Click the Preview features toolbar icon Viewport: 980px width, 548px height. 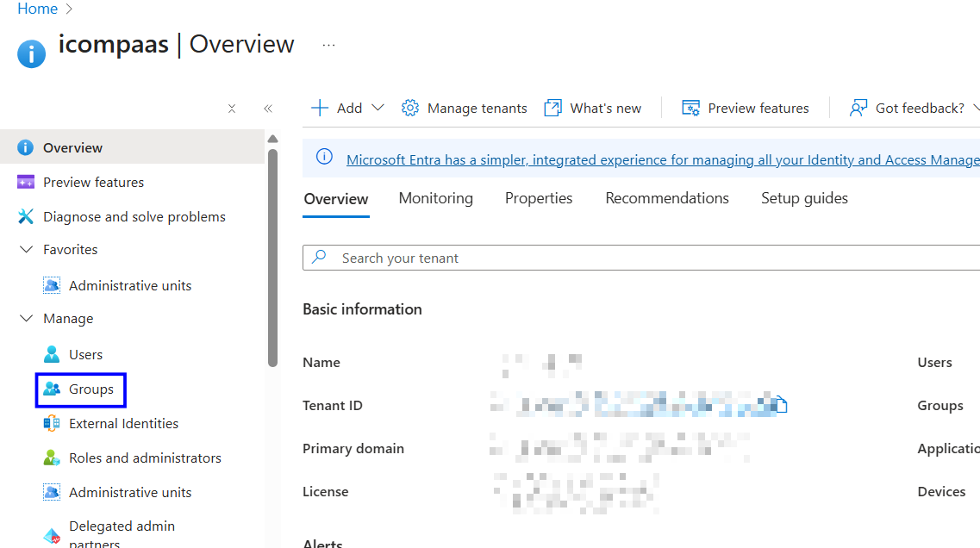coord(690,108)
